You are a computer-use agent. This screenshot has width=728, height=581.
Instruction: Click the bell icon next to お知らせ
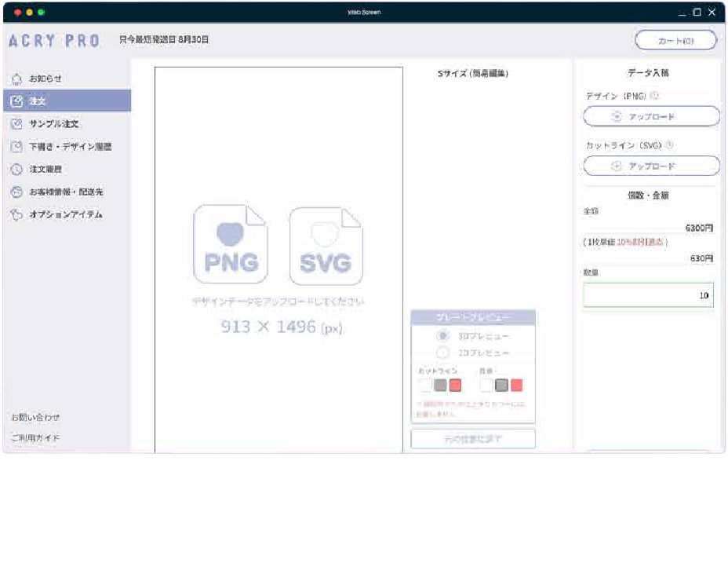[16, 79]
